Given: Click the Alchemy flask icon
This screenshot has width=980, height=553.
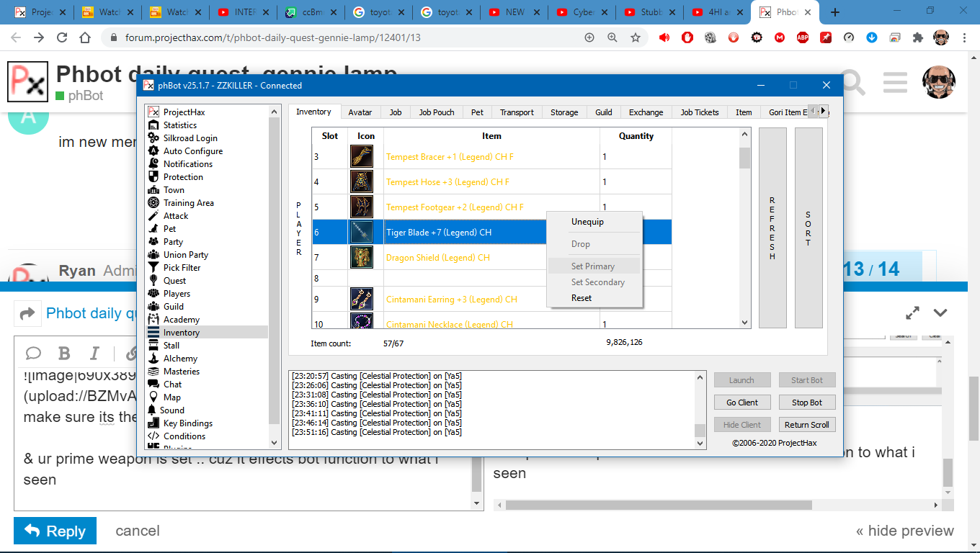Looking at the screenshot, I should point(153,359).
